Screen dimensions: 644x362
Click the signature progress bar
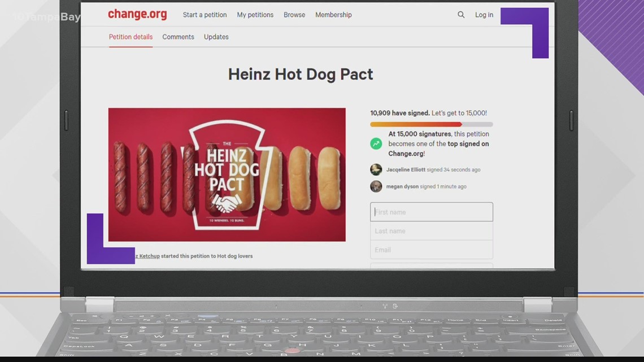click(431, 124)
